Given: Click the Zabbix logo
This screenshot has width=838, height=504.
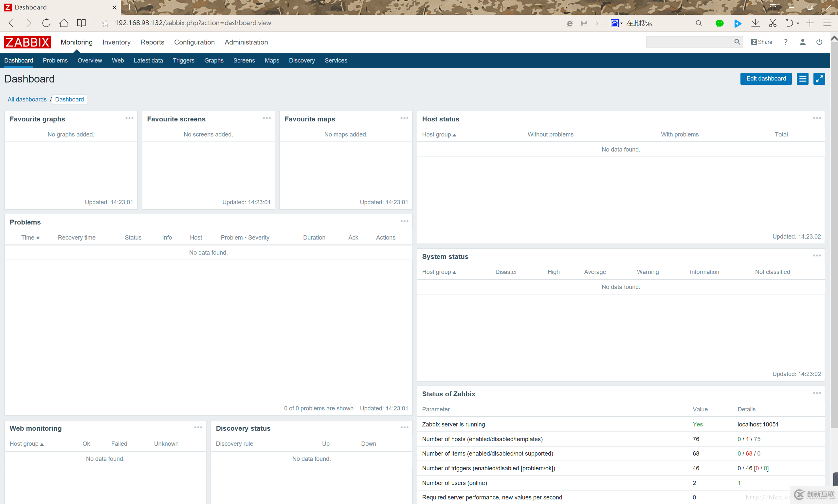Looking at the screenshot, I should coord(27,42).
